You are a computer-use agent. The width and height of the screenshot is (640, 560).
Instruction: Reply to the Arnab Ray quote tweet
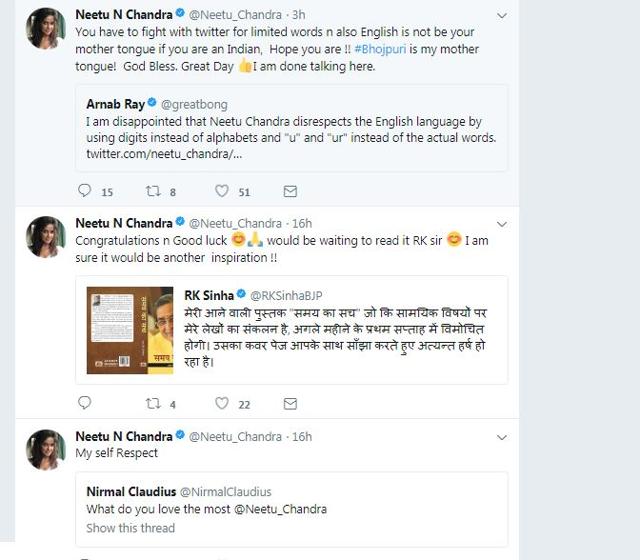coord(84,191)
